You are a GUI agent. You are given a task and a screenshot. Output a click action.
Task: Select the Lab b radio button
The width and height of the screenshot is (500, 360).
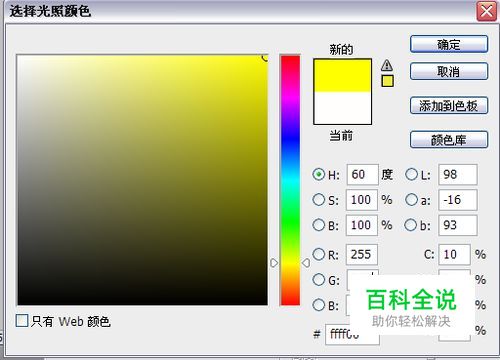[411, 225]
